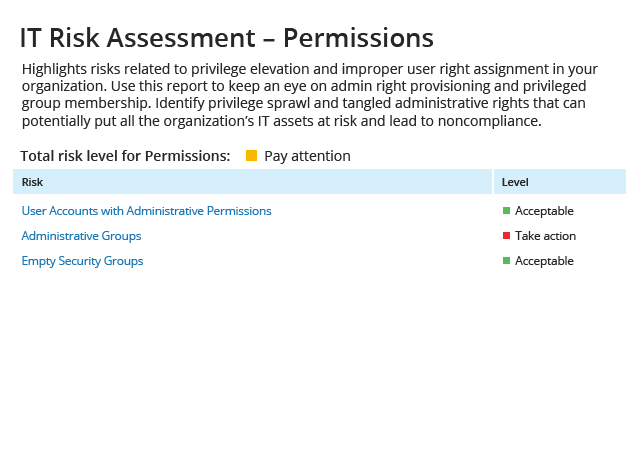Click green status square for Empty Security Groups
This screenshot has height=450, width=640.
tap(507, 261)
